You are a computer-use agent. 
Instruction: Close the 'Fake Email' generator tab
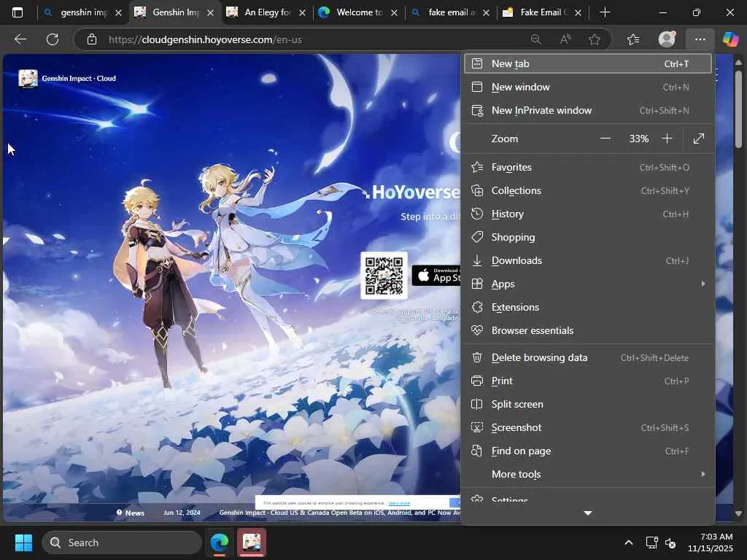[578, 13]
